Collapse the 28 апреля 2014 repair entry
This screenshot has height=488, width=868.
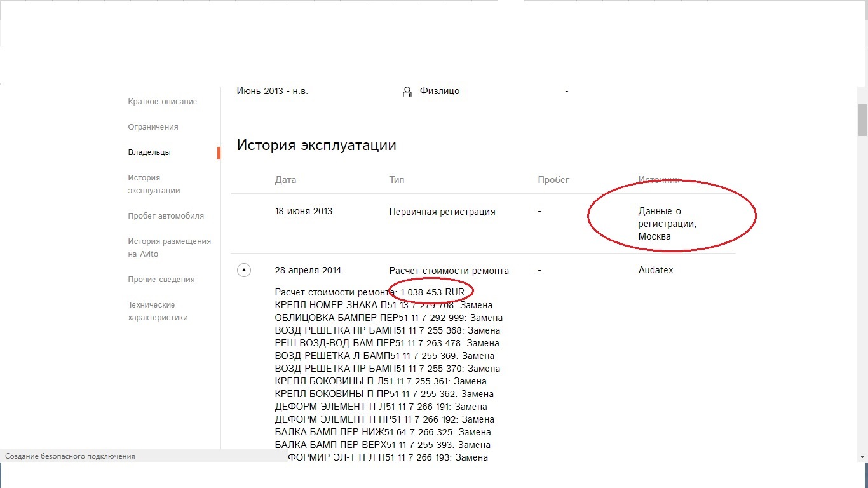coord(243,270)
